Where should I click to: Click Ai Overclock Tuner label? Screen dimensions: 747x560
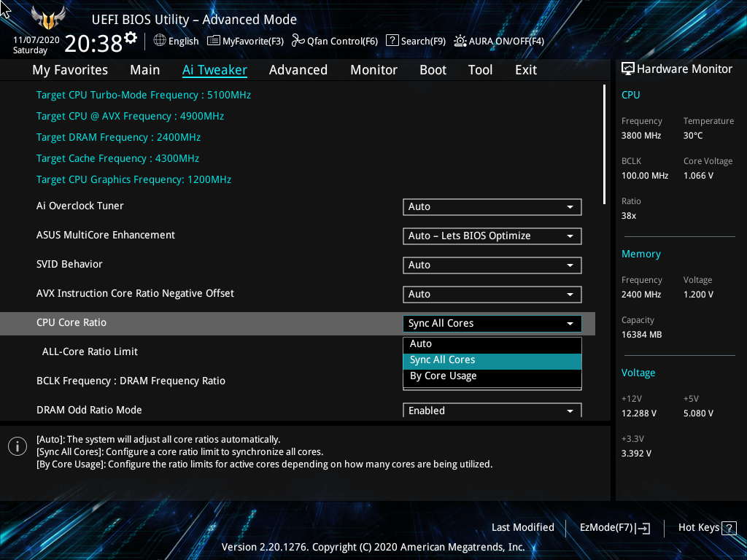pos(80,206)
